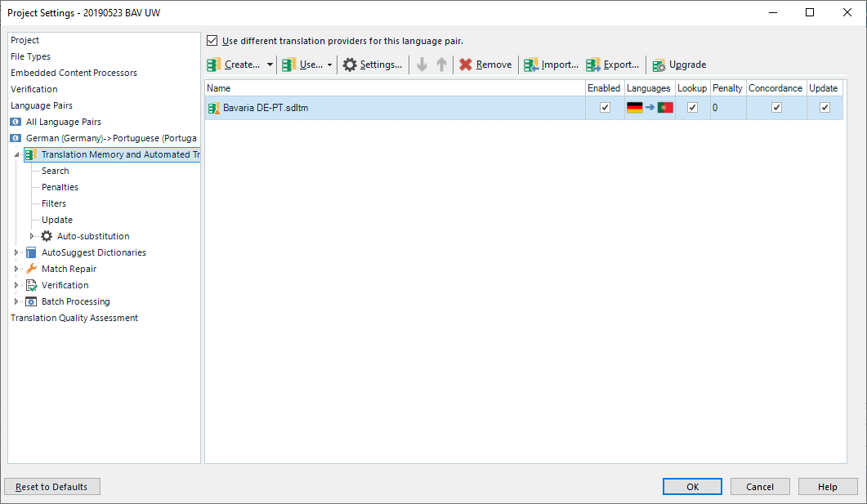Image resolution: width=867 pixels, height=504 pixels.
Task: Click the Auto-substitution gear icon
Action: coord(47,236)
